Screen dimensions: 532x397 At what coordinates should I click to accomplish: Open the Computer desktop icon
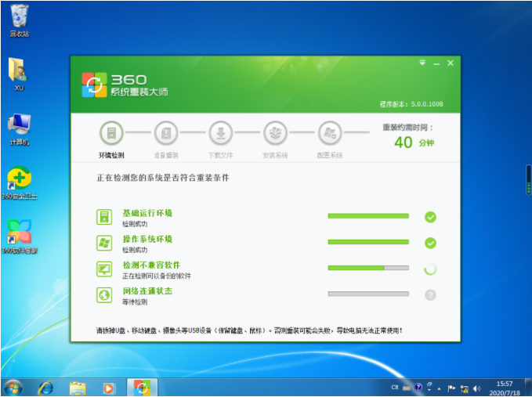tap(20, 129)
